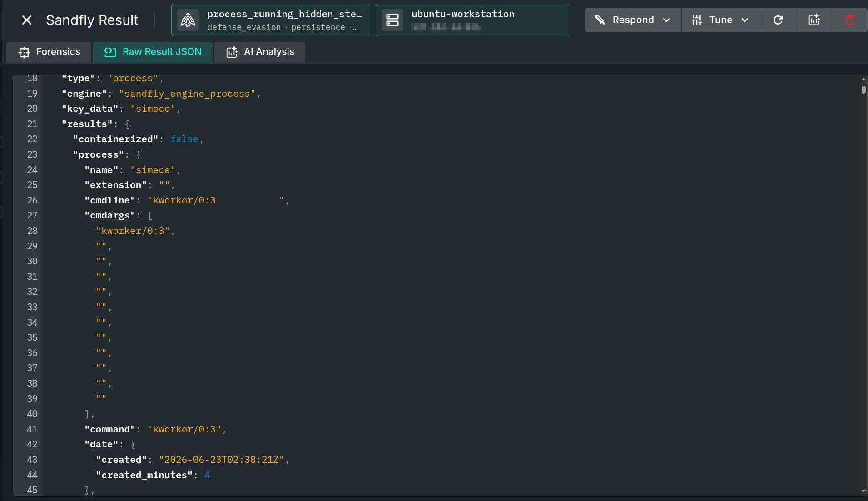Close the Sandfly Result panel
Screen dimensions: 868x501
pyautogui.click(x=27, y=20)
